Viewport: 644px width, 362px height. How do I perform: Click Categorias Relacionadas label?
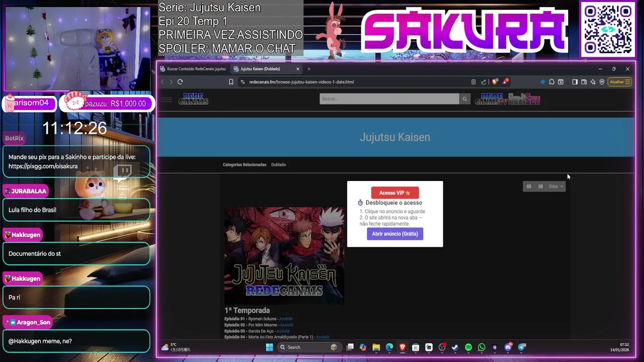(x=245, y=165)
